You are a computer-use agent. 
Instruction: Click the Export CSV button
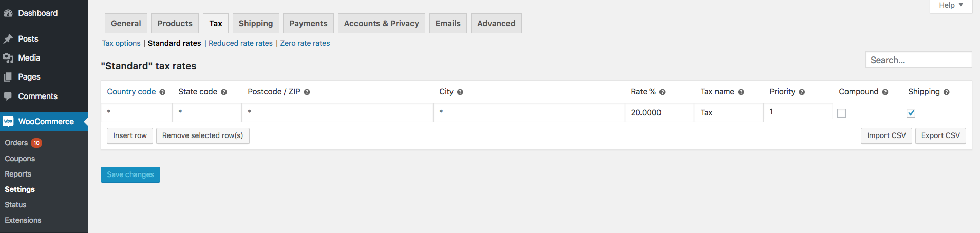tap(940, 135)
